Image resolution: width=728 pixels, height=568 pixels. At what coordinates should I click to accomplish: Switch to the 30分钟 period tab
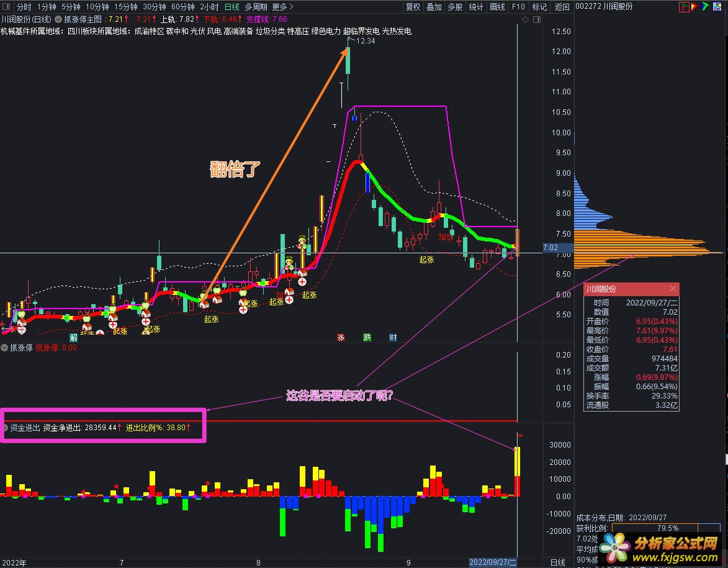pyautogui.click(x=154, y=7)
